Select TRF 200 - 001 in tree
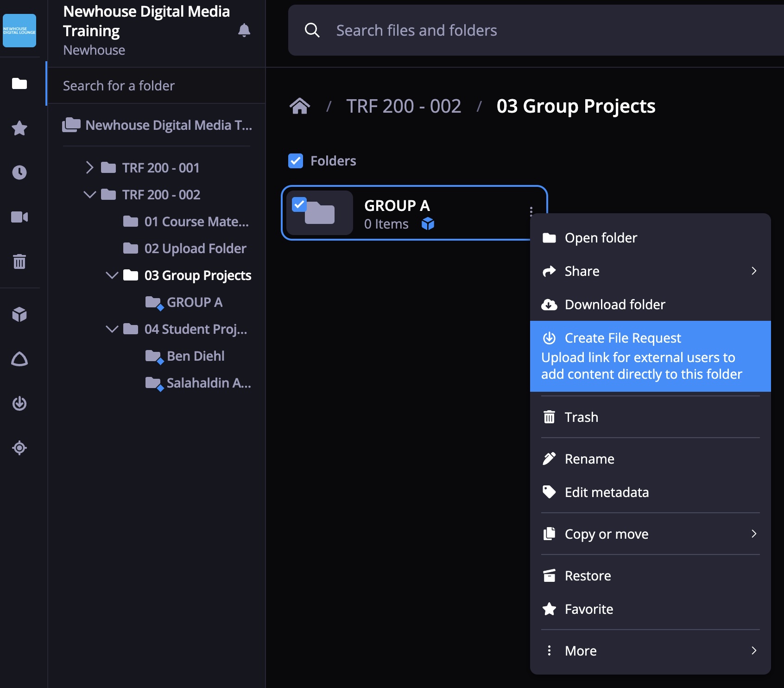Screen dimensions: 784x688 pyautogui.click(x=161, y=168)
